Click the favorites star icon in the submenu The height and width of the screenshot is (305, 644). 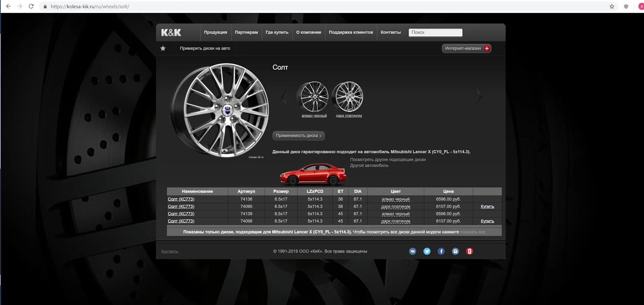coord(163,48)
